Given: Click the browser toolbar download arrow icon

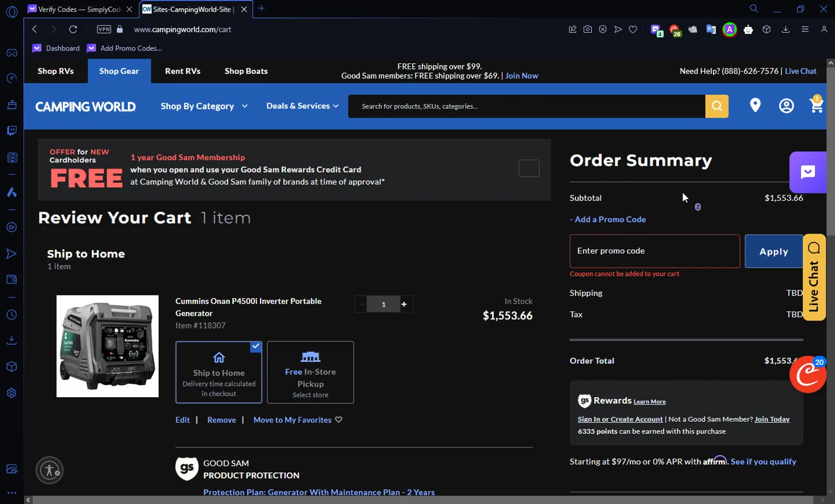Looking at the screenshot, I should (x=785, y=29).
